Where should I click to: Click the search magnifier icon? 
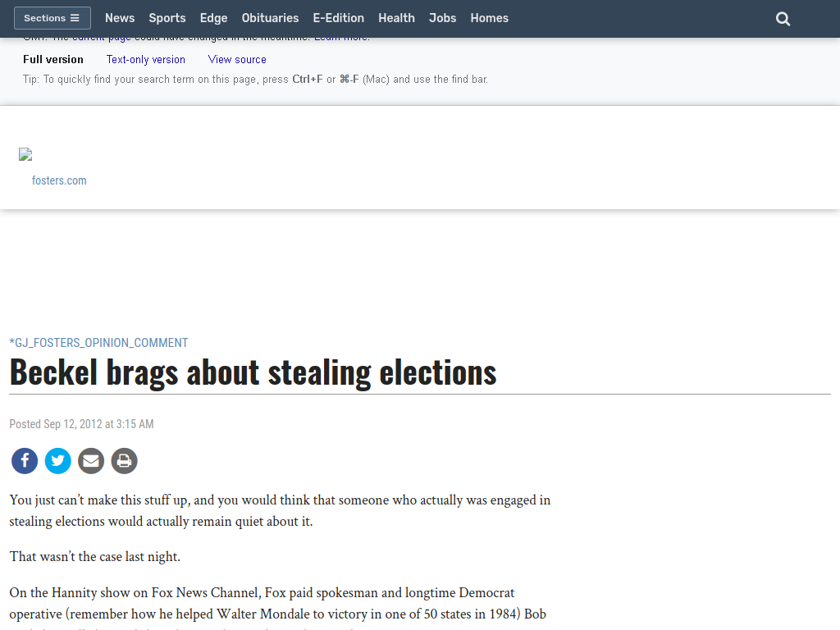point(783,19)
